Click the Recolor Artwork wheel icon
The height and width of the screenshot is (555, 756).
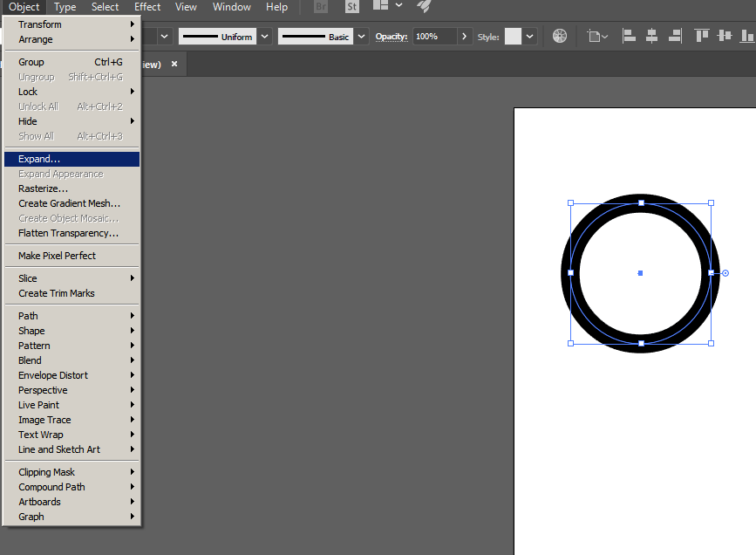(x=560, y=37)
